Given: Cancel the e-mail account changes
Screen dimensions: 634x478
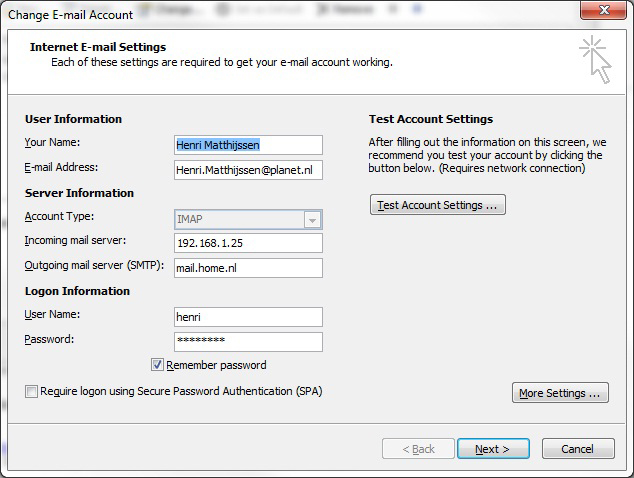Looking at the screenshot, I should click(578, 449).
